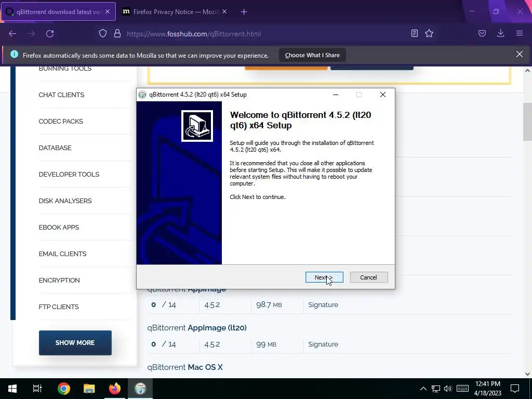This screenshot has height=399, width=532.
Task: Click the page scrollbar down arrow
Action: pyautogui.click(x=527, y=374)
